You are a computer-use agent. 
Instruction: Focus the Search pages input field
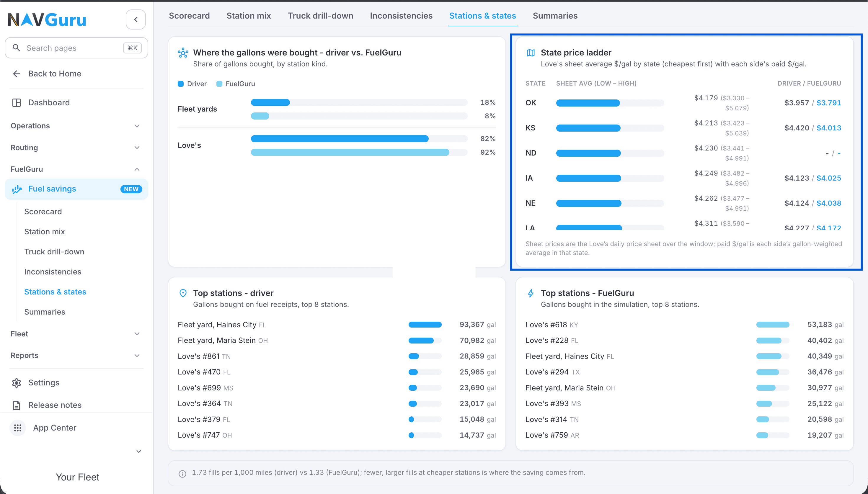[76, 48]
